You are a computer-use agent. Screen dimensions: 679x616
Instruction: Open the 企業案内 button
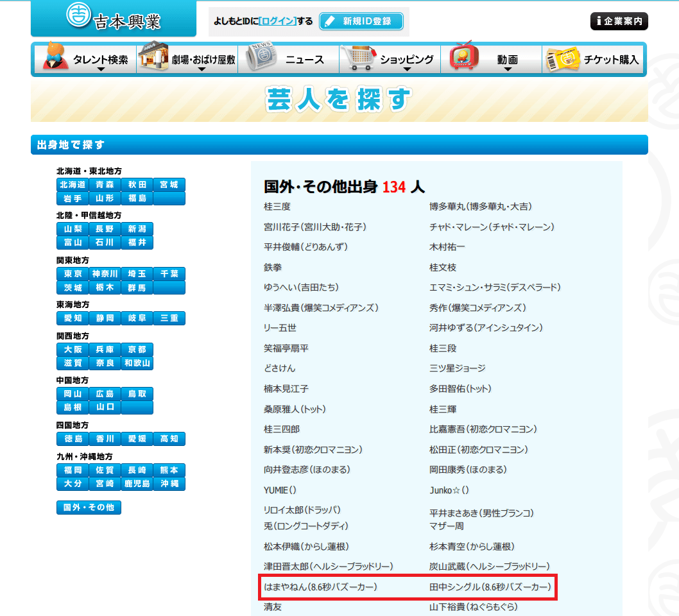[619, 21]
